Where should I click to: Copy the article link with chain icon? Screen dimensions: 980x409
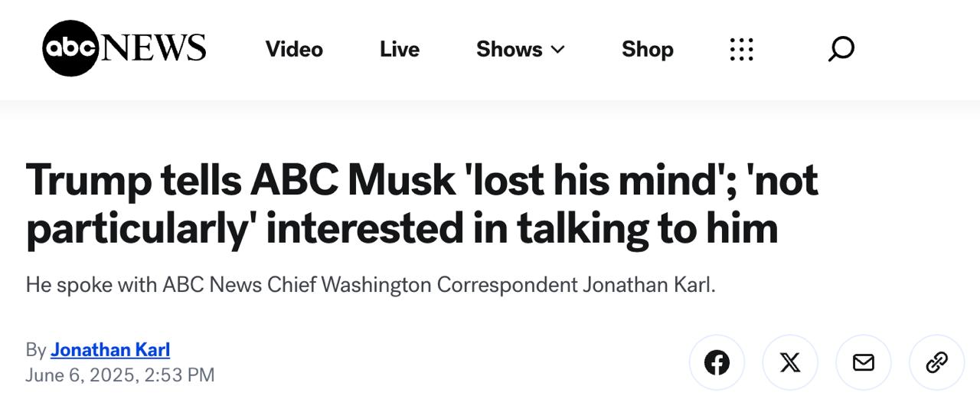pyautogui.click(x=937, y=362)
